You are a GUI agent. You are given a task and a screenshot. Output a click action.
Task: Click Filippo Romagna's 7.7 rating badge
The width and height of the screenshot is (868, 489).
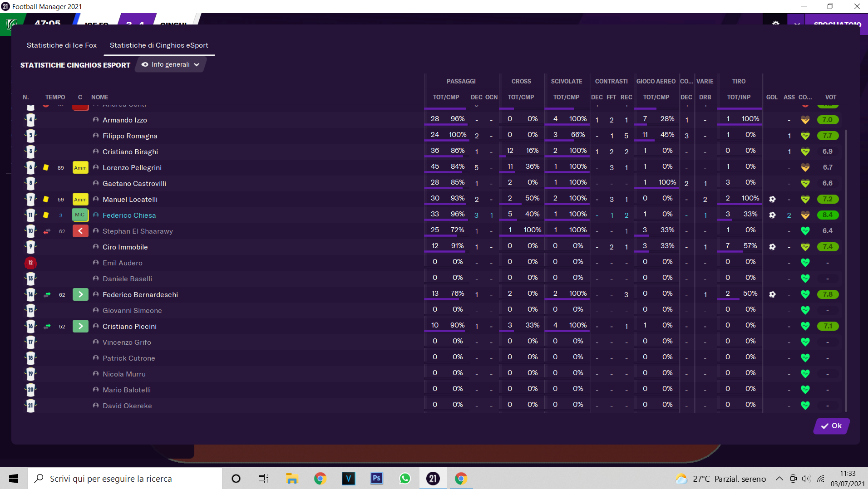click(828, 136)
